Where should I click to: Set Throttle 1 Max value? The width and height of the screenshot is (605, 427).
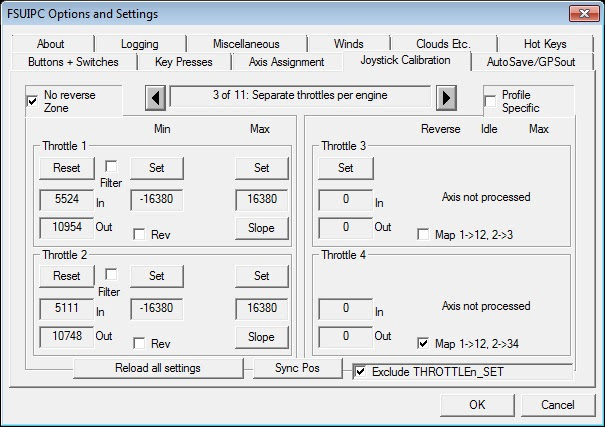[x=262, y=168]
